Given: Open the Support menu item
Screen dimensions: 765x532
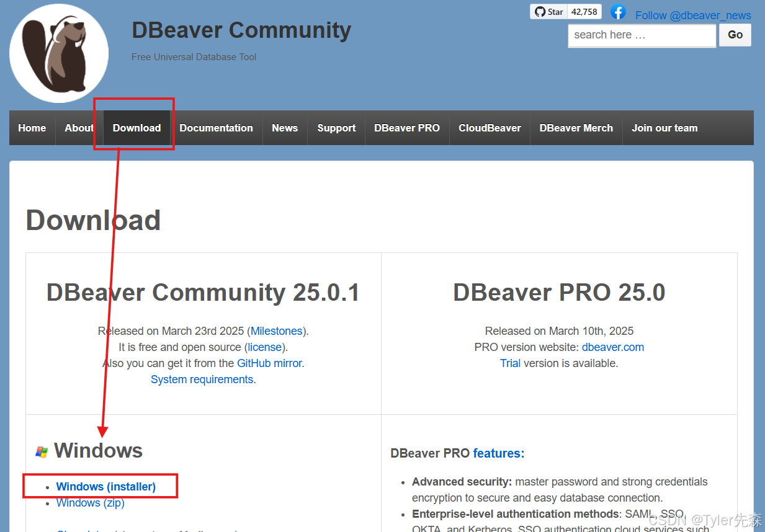Looking at the screenshot, I should point(336,128).
